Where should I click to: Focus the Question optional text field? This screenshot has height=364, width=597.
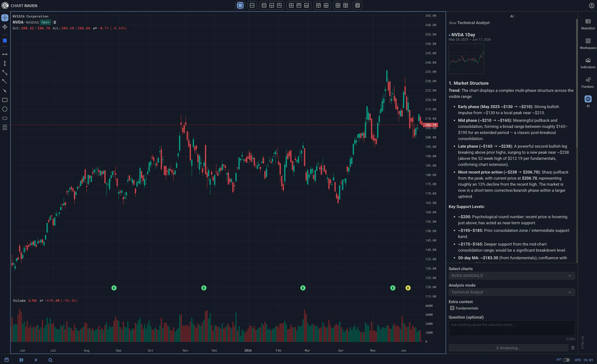pos(512,328)
